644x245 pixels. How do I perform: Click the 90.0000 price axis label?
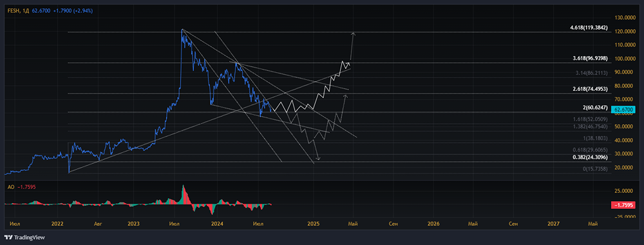(623, 72)
